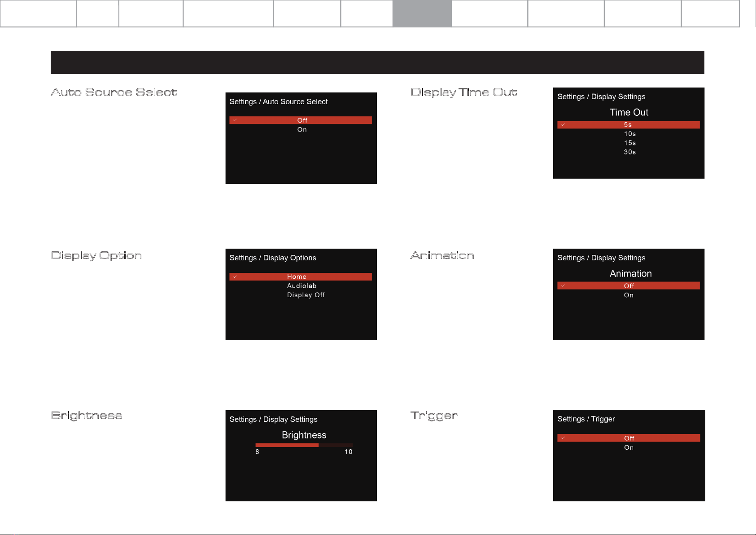Enable Animation by selecting On

point(629,295)
